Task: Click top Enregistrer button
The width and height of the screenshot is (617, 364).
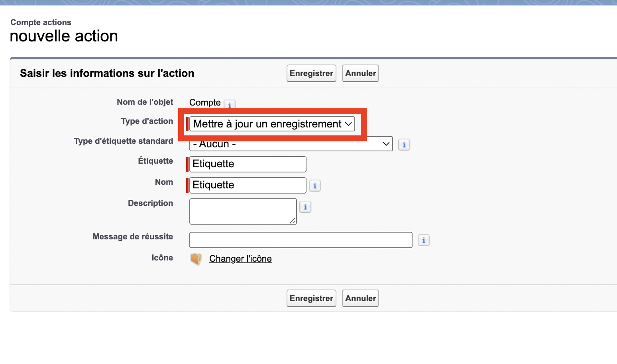Action: tap(311, 73)
